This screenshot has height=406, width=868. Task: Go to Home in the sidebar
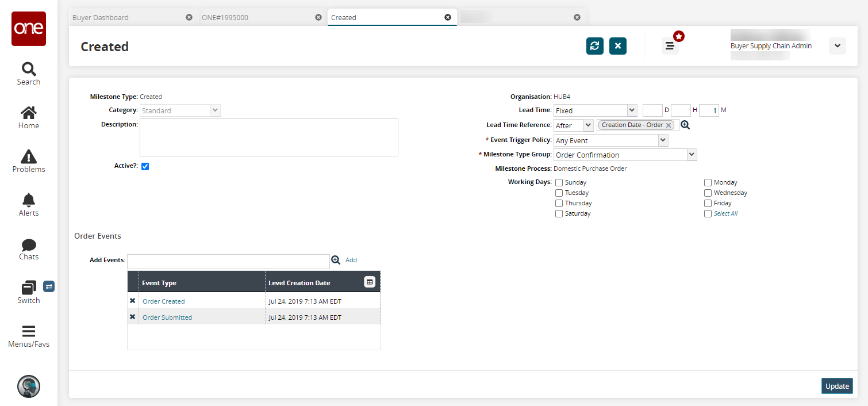coord(28,113)
